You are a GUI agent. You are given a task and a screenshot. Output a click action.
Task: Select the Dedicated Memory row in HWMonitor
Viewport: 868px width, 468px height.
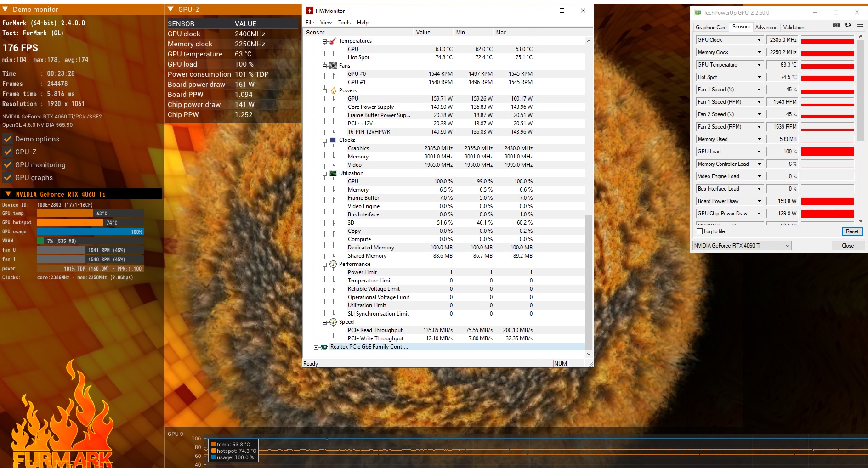445,248
